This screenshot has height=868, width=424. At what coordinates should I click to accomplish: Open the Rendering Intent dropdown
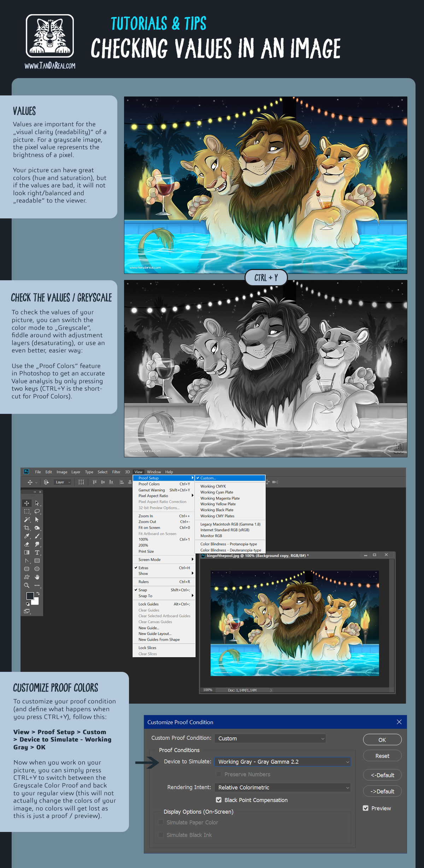283,787
